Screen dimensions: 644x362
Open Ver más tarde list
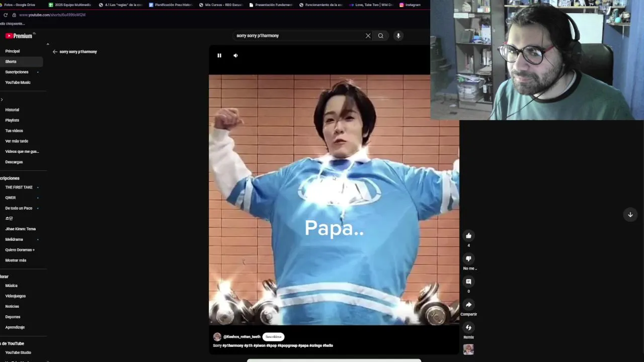tap(17, 141)
